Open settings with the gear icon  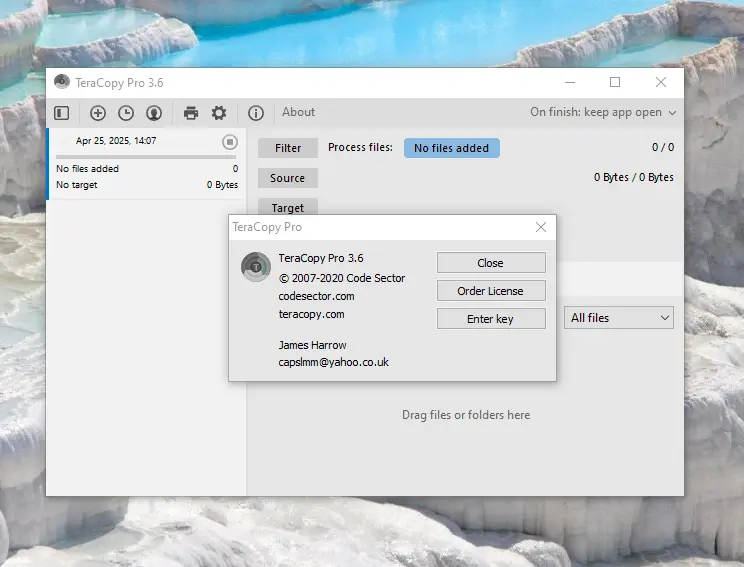pyautogui.click(x=219, y=113)
